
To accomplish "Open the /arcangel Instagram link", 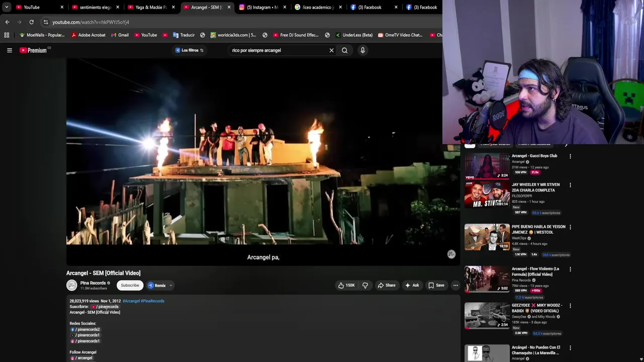I will [x=82, y=358].
